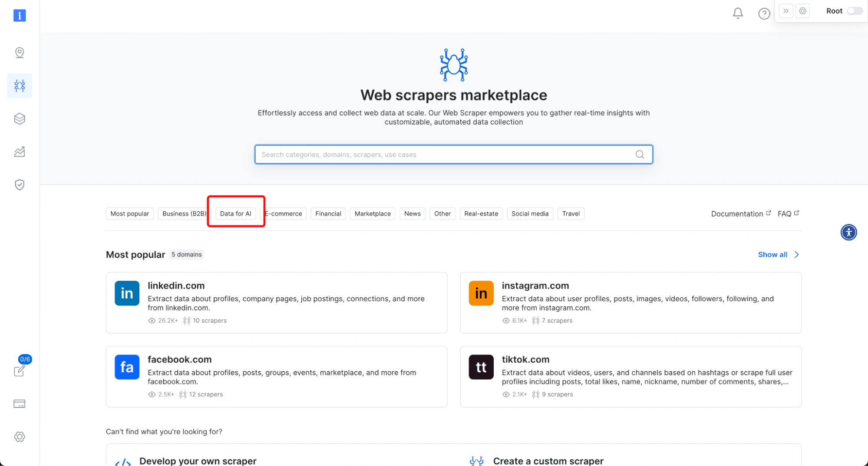Select the Social media category tab
Image resolution: width=868 pixels, height=466 pixels.
pos(530,213)
